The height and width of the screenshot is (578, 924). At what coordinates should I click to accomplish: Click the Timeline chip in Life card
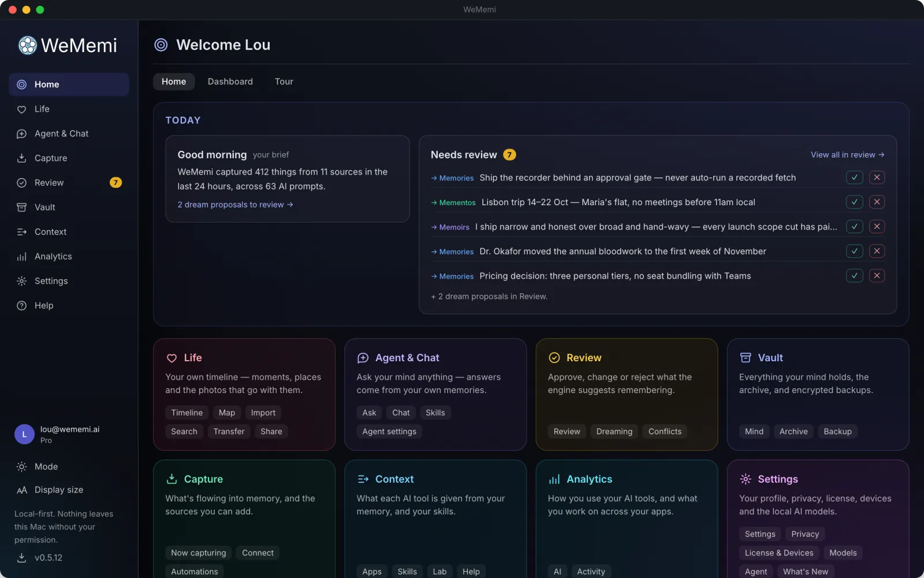pyautogui.click(x=187, y=413)
